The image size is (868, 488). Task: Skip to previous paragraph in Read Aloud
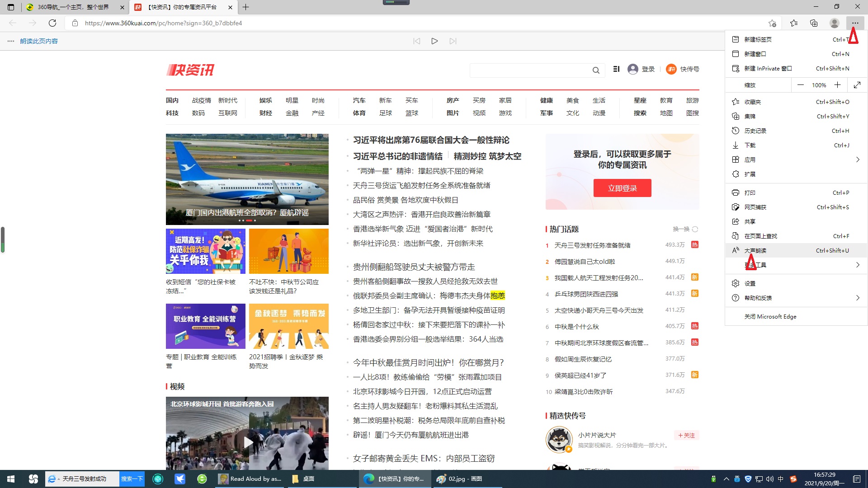coord(417,41)
